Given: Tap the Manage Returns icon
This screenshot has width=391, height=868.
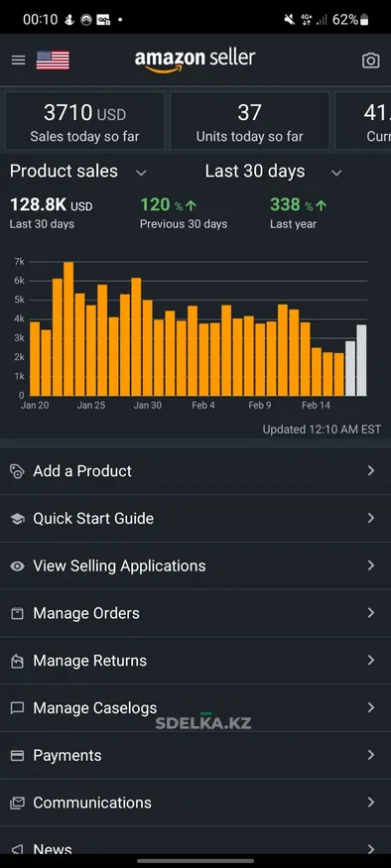Looking at the screenshot, I should tap(17, 661).
